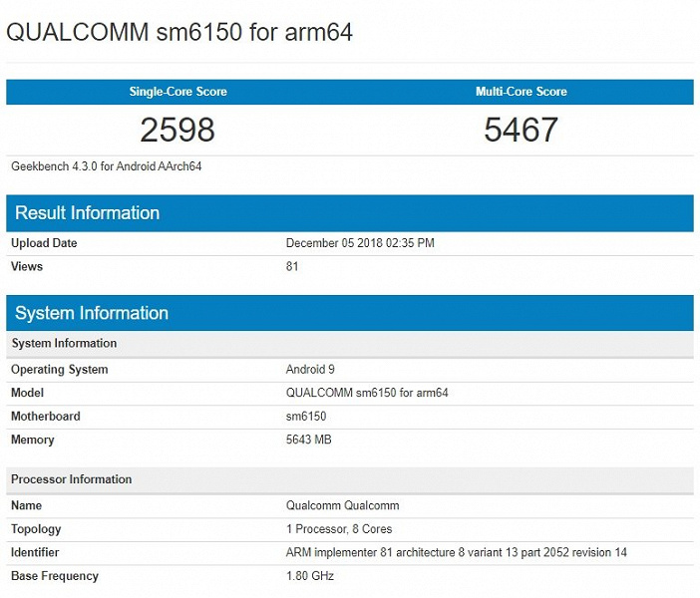Click the gray System Information subheading row
This screenshot has height=598, width=700.
[64, 343]
